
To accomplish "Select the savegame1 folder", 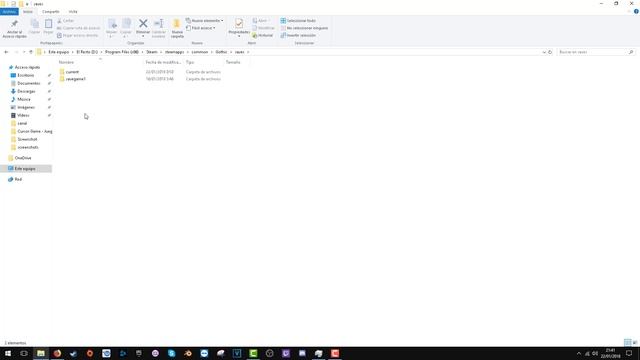I will (x=76, y=79).
